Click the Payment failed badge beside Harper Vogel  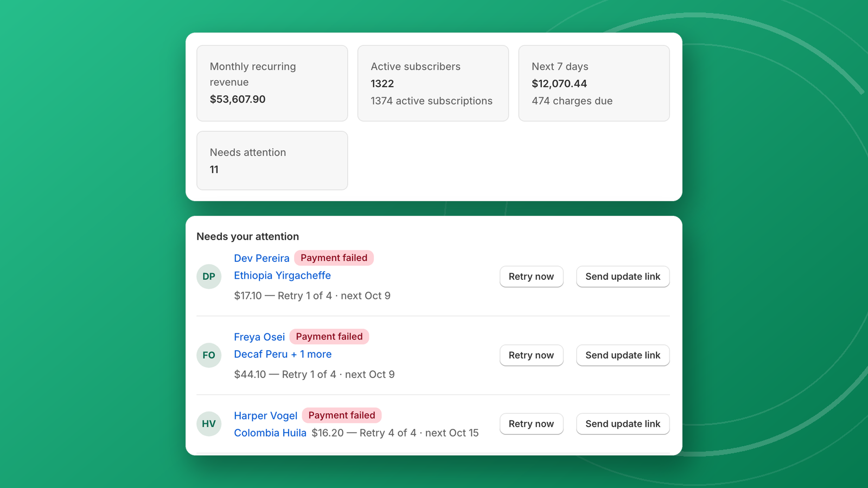coord(342,415)
